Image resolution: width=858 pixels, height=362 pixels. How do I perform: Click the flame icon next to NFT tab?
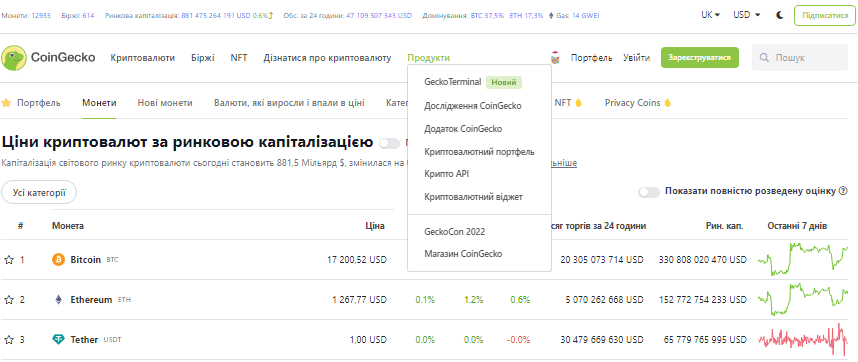point(578,103)
